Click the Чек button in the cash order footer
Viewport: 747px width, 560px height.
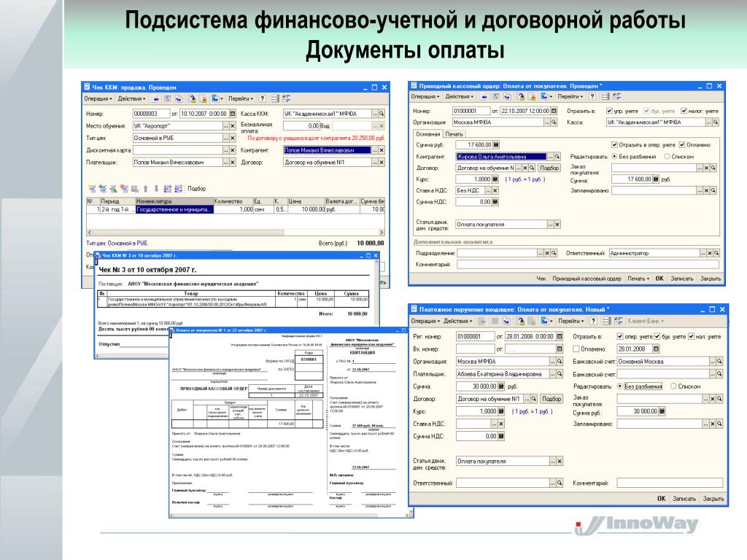[x=541, y=279]
